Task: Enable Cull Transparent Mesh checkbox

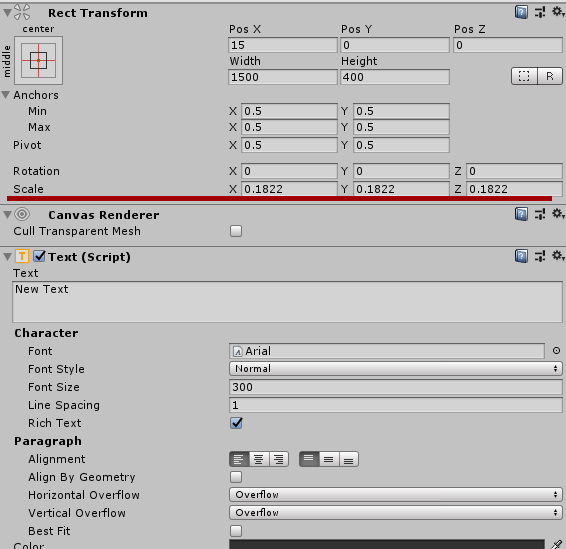Action: point(236,231)
